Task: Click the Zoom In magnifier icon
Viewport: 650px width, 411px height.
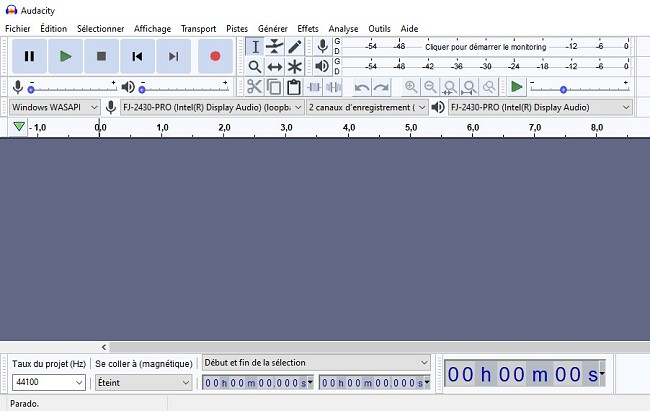Action: tap(411, 87)
